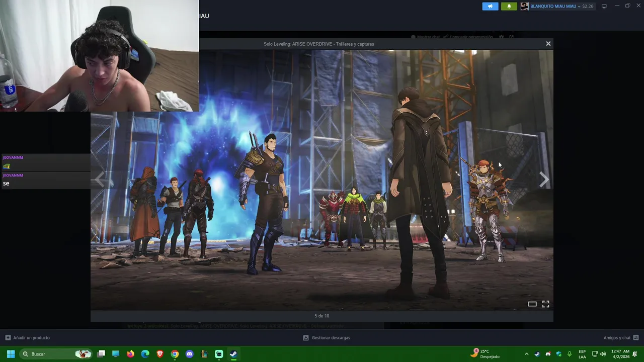Switch the ESP LAA input language

pos(582,354)
